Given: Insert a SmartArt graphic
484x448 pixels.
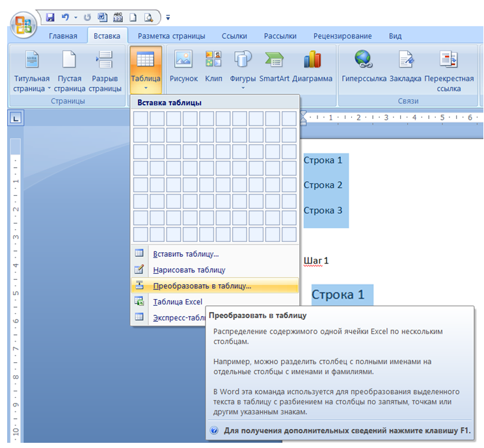Looking at the screenshot, I should pyautogui.click(x=274, y=67).
